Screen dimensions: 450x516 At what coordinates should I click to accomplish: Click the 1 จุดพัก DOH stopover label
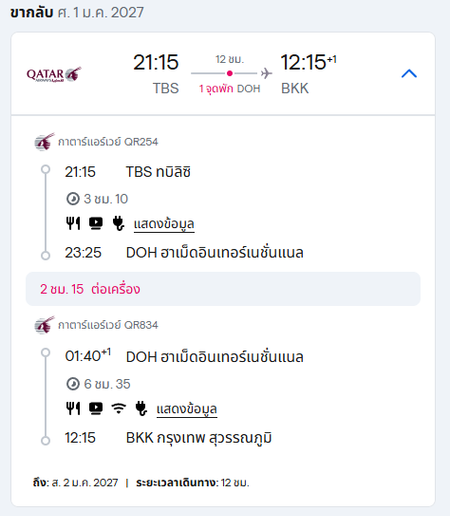point(230,89)
